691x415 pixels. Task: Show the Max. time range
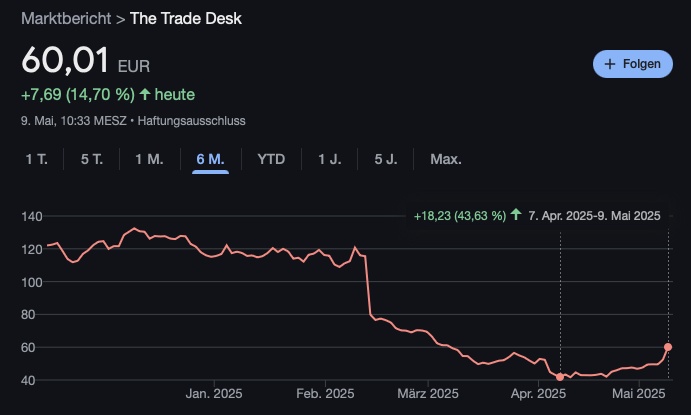(446, 159)
